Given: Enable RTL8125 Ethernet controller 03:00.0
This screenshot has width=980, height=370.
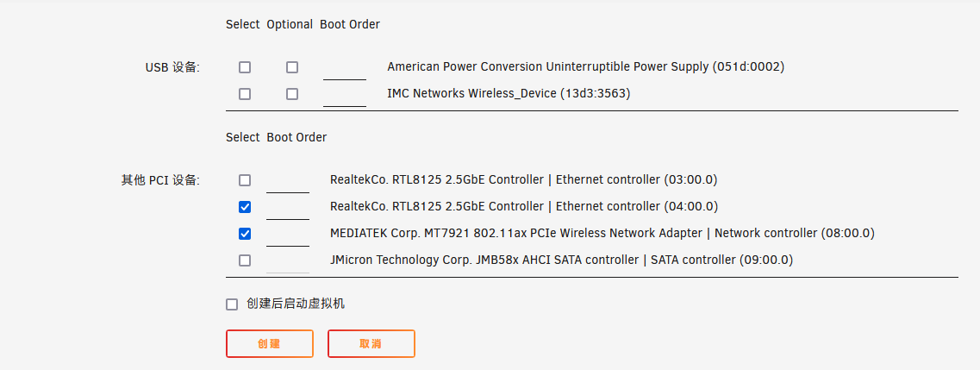Looking at the screenshot, I should (245, 180).
